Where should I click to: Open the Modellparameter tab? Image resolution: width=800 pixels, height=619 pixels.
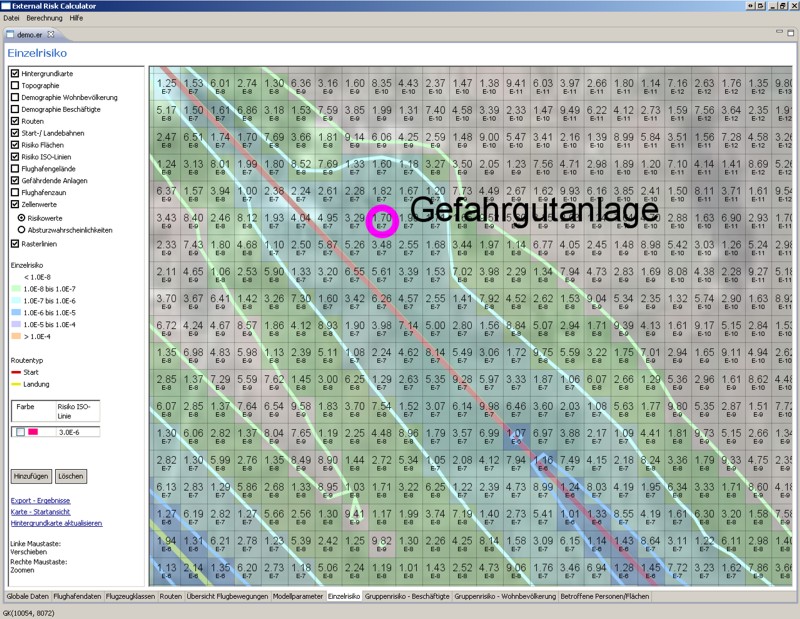pyautogui.click(x=299, y=595)
